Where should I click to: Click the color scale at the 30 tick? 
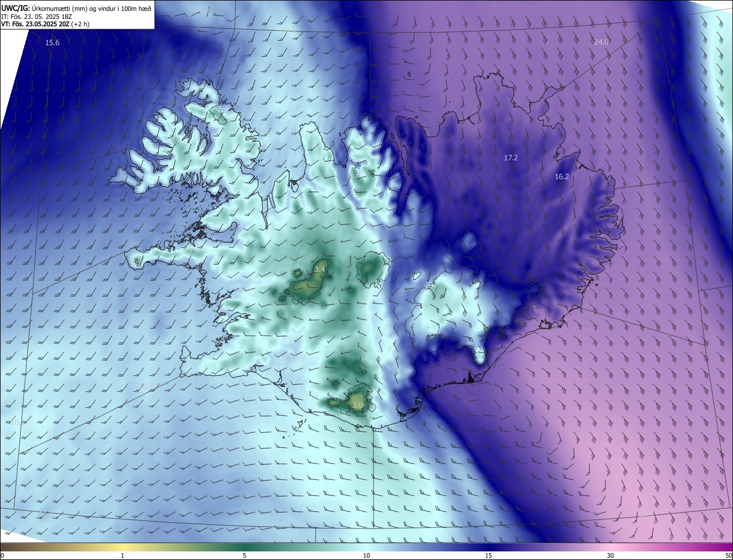pyautogui.click(x=610, y=555)
